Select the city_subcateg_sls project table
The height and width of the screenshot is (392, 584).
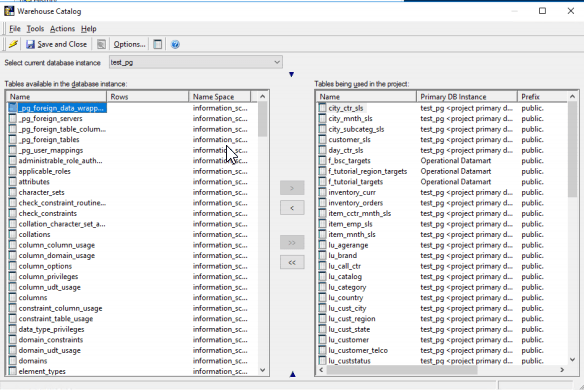point(356,129)
